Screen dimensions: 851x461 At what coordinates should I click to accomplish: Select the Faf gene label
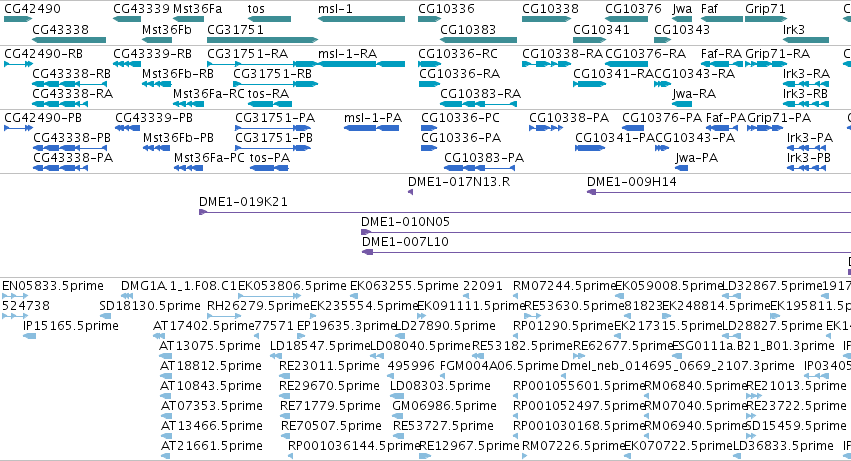(709, 9)
